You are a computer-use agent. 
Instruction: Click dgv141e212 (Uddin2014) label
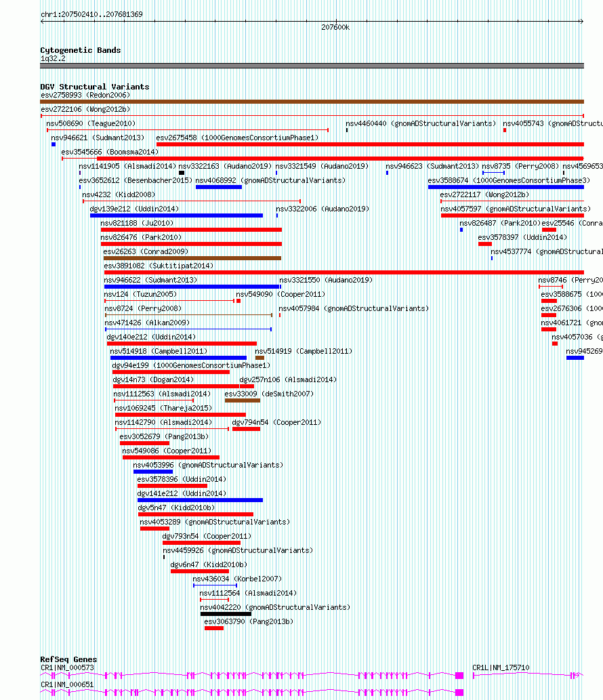tap(182, 495)
